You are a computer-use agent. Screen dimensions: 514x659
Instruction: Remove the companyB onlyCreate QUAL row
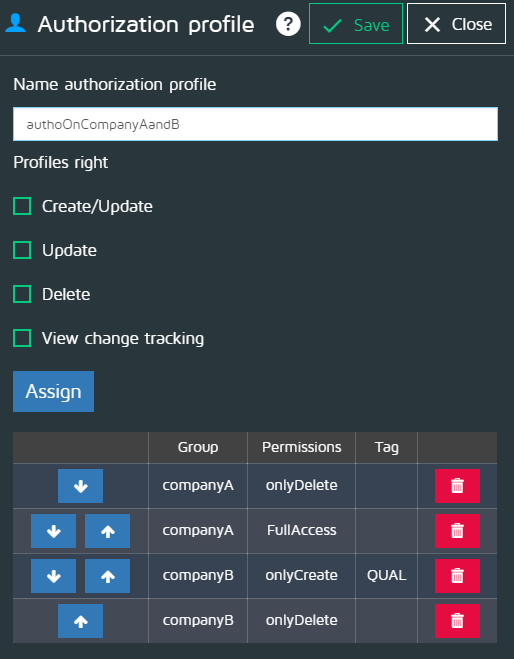click(x=457, y=576)
